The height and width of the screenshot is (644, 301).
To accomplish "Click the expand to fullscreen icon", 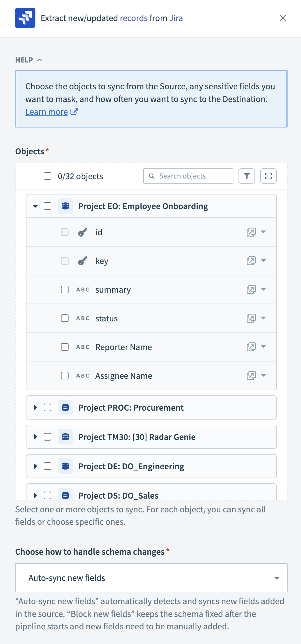I will tap(268, 176).
